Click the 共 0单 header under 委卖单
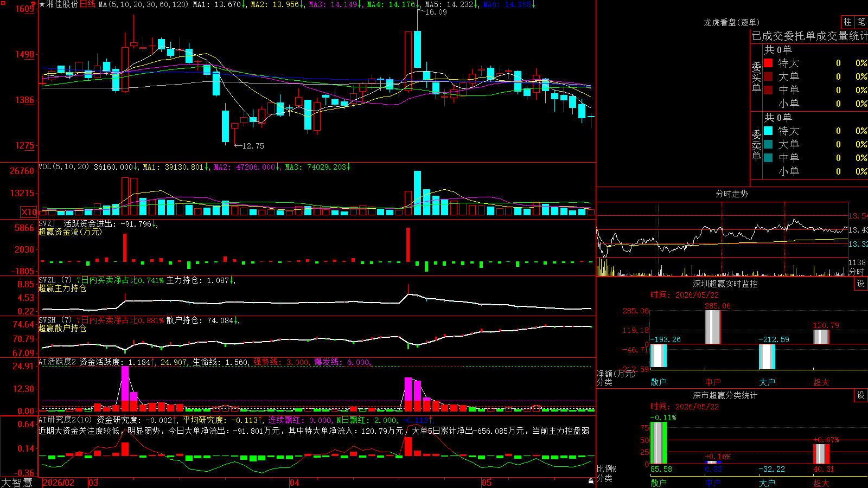This screenshot has height=488, width=868. (x=778, y=118)
